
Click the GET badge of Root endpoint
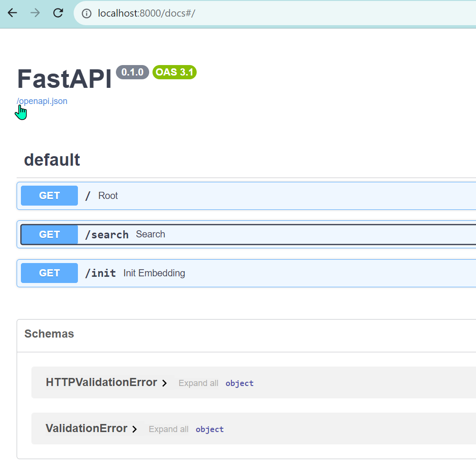point(49,196)
